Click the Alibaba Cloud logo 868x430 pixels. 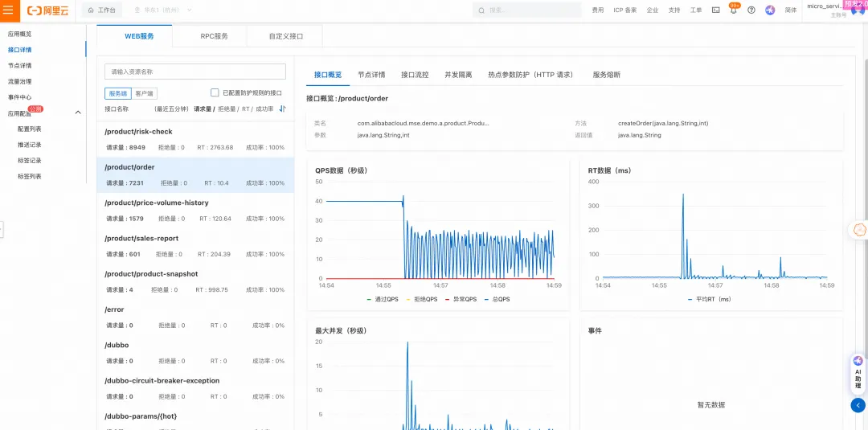point(48,10)
